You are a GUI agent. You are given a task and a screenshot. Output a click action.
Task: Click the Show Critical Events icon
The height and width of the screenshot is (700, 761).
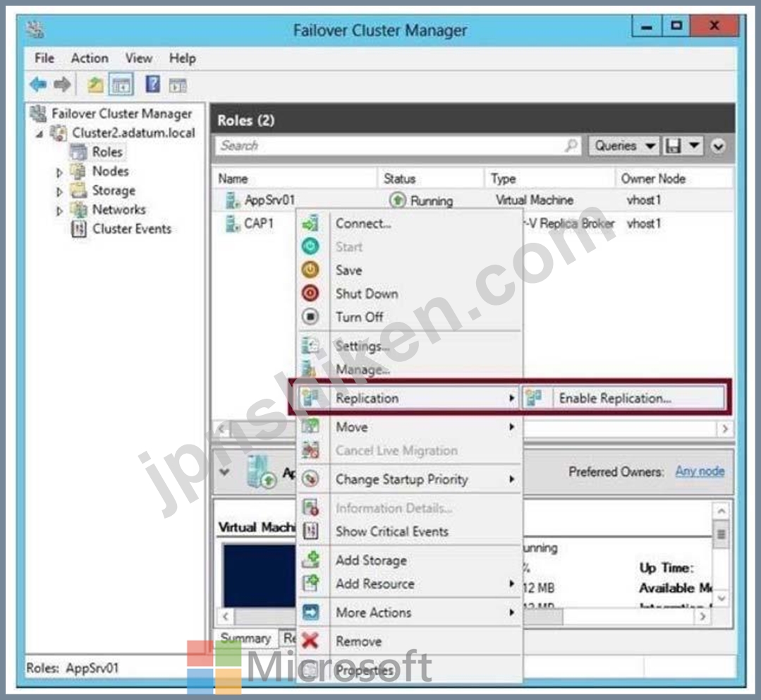pos(310,531)
